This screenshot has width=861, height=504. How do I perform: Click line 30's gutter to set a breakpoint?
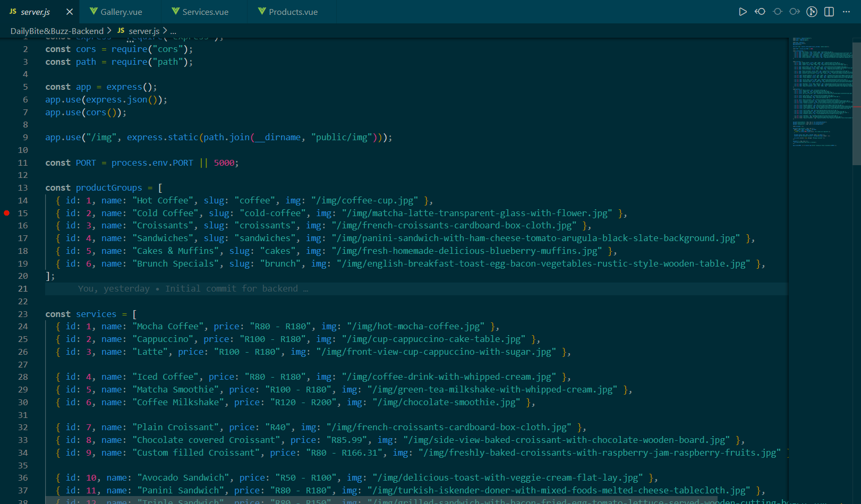point(7,402)
